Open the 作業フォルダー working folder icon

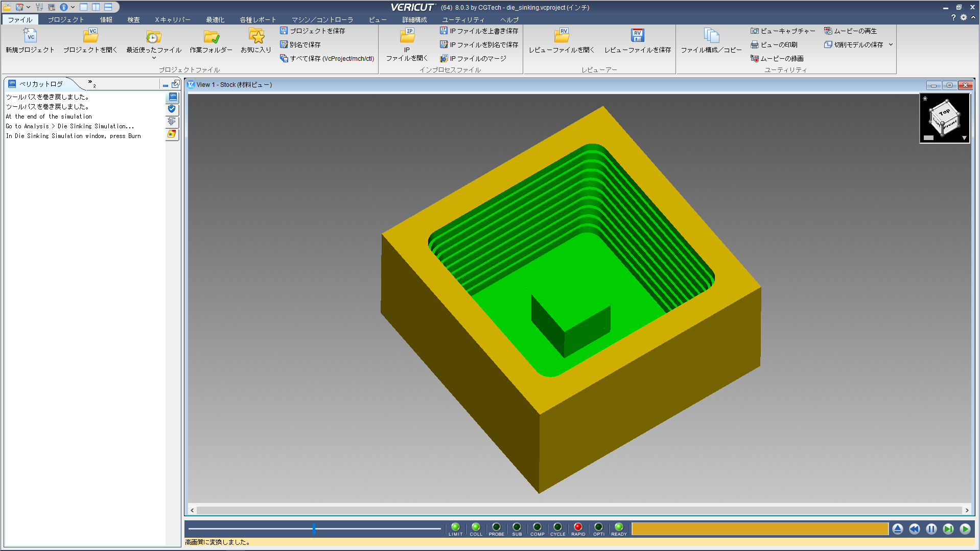click(x=211, y=36)
